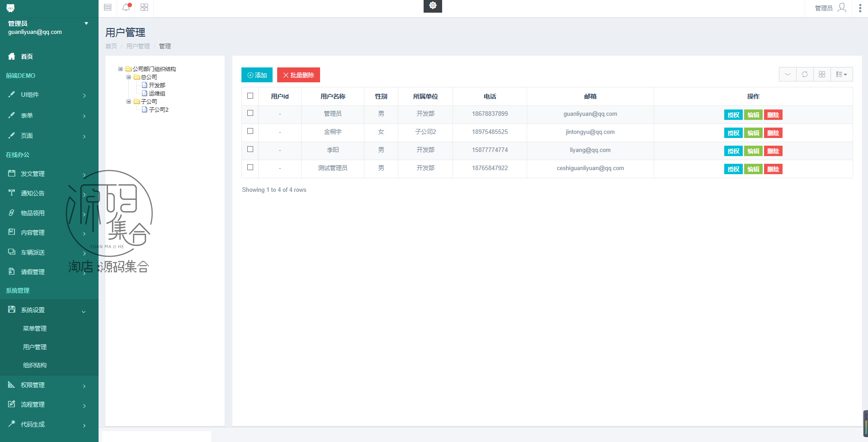Select the 开发部 tree node
The height and width of the screenshot is (442, 868).
pyautogui.click(x=157, y=86)
